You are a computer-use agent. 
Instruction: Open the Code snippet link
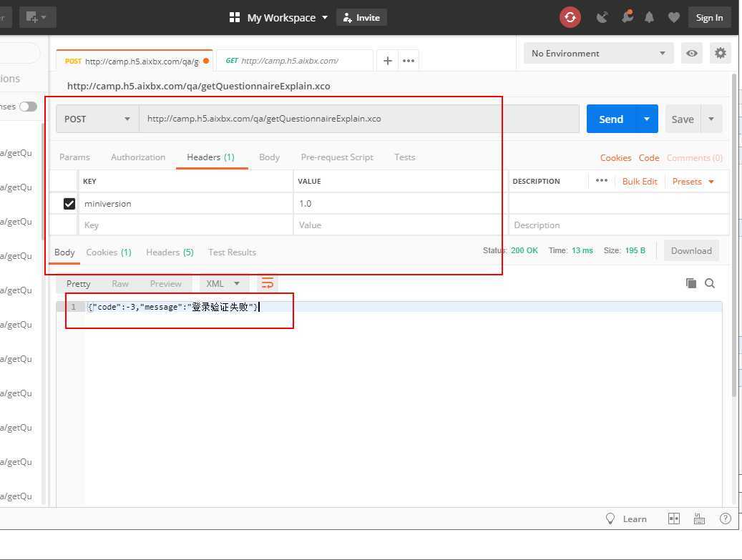coord(649,158)
